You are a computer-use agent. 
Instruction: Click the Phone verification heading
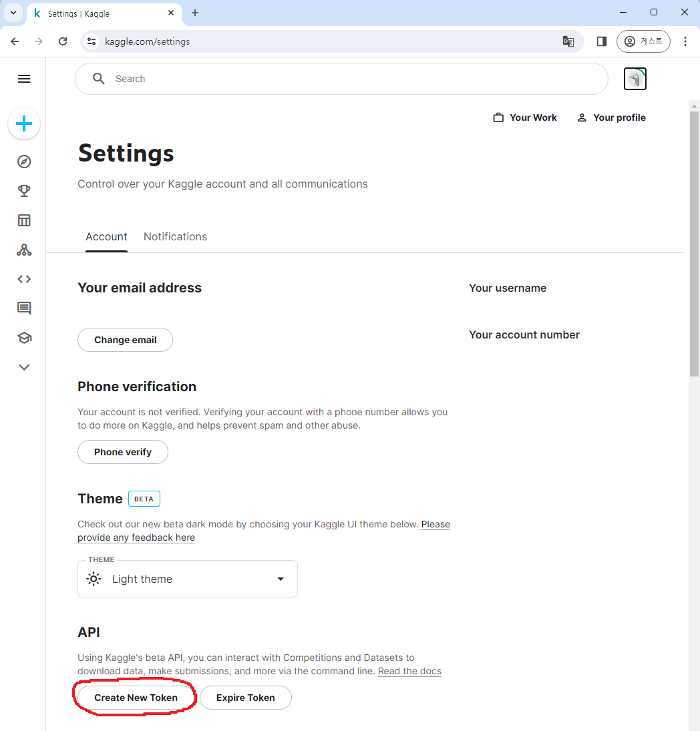click(x=137, y=387)
